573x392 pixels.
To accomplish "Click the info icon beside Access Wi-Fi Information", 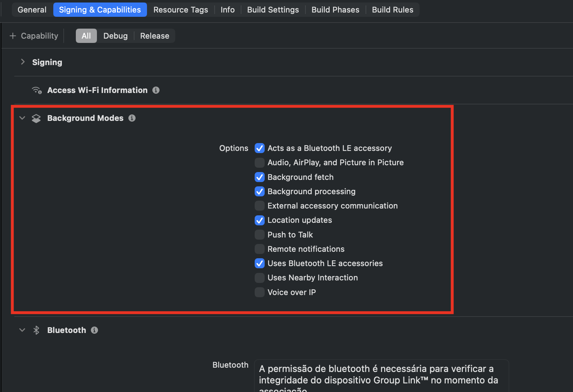I will (156, 90).
